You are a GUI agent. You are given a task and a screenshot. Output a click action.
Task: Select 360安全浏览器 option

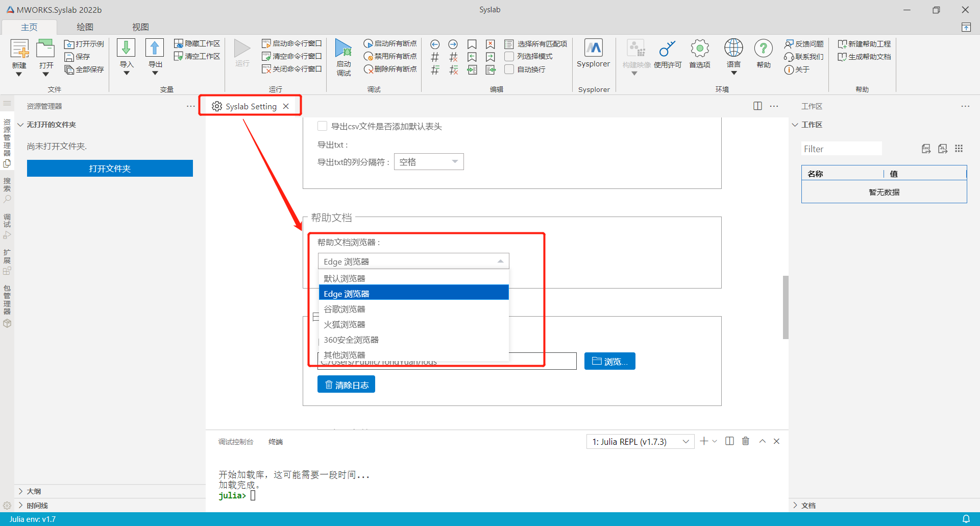413,340
